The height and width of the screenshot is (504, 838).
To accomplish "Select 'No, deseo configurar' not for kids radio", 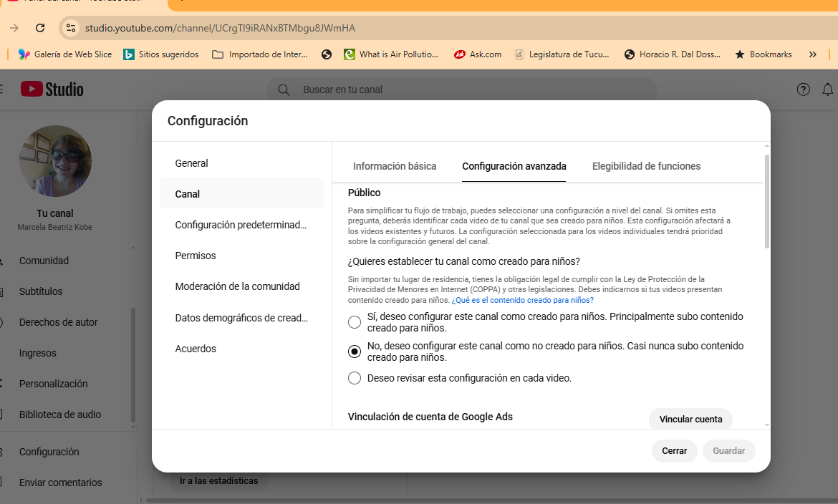I will 355,351.
